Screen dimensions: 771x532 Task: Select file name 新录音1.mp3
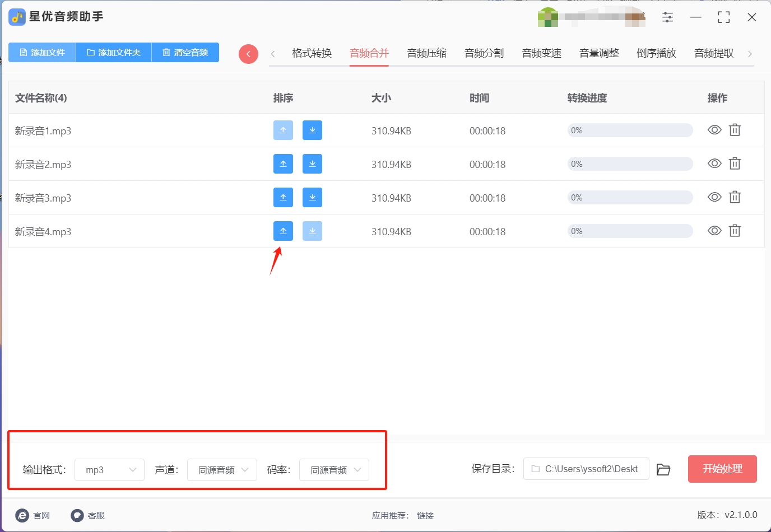(x=43, y=131)
